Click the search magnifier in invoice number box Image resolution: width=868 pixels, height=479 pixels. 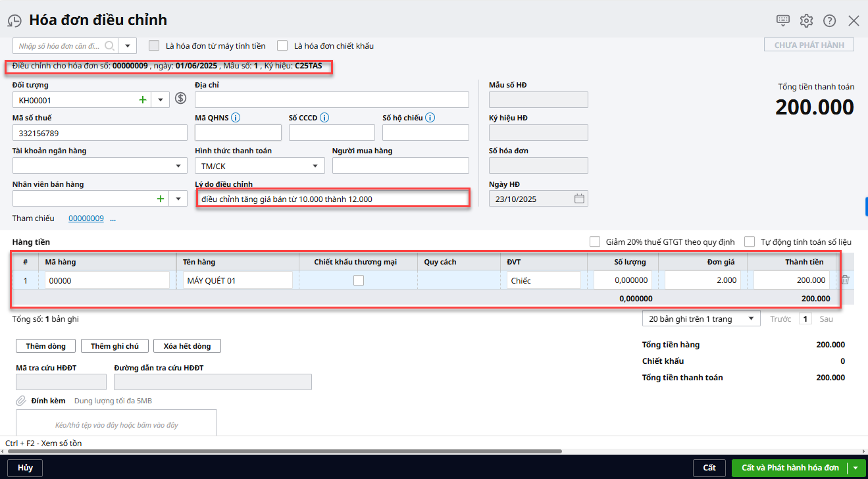coord(109,46)
